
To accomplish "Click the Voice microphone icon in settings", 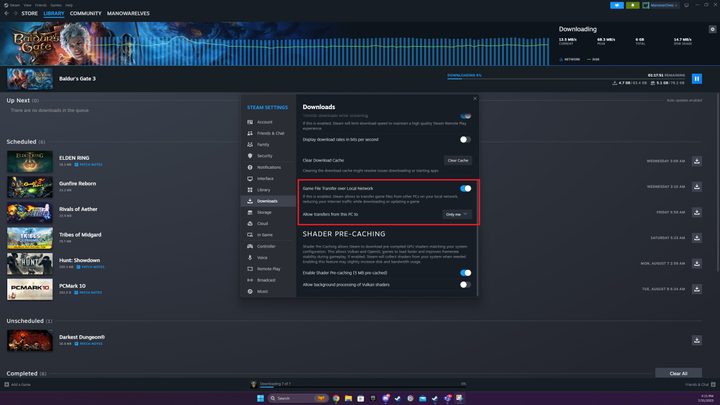I will (x=250, y=258).
